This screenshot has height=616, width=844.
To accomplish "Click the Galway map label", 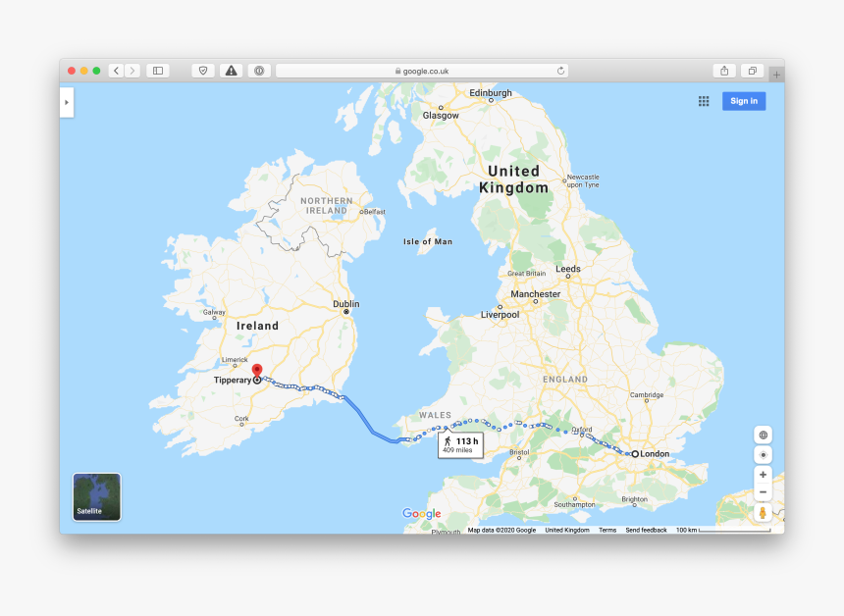I will (x=214, y=312).
